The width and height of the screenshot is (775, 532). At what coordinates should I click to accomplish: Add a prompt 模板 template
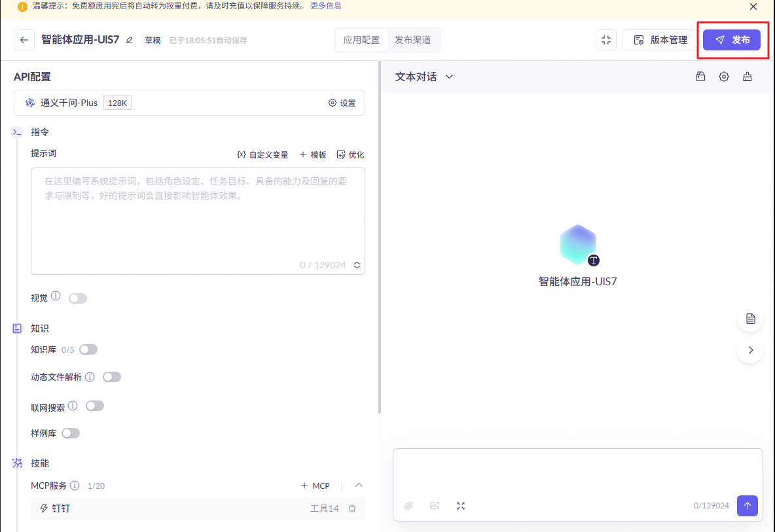(313, 154)
